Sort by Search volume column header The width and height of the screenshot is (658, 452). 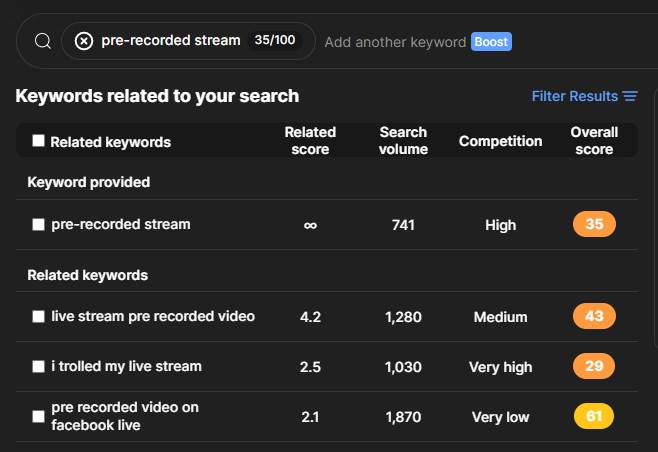click(403, 141)
